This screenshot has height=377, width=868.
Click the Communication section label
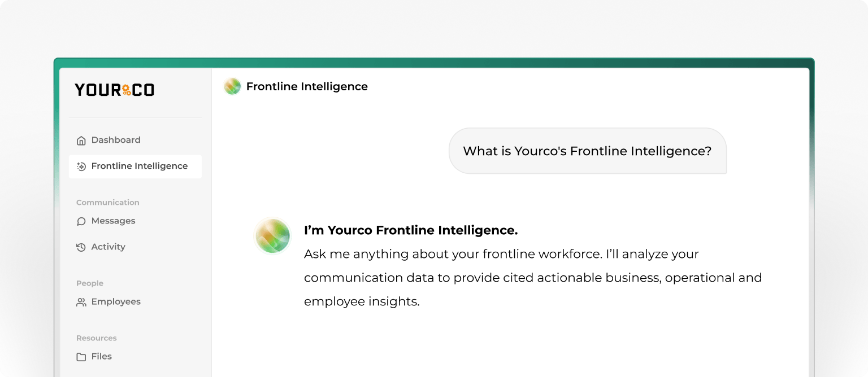(107, 202)
